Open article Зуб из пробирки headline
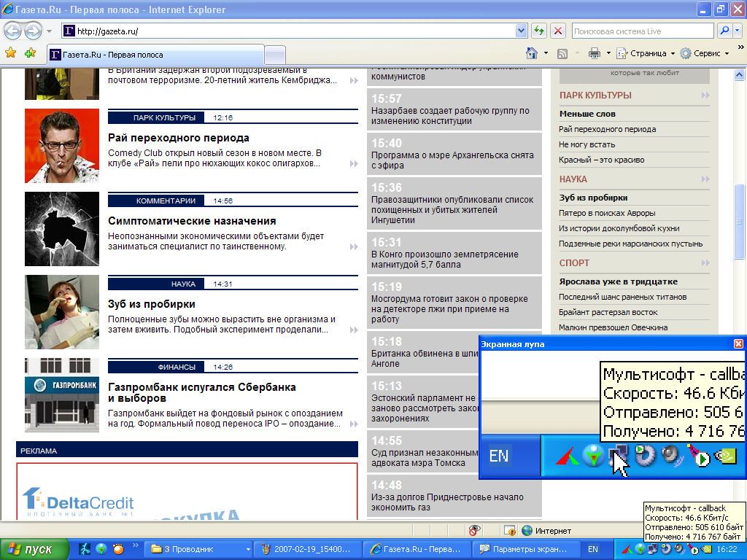The image size is (747, 560). 152,304
